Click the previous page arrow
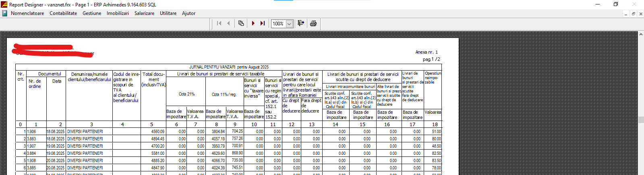The width and height of the screenshot is (644, 175). (x=229, y=23)
